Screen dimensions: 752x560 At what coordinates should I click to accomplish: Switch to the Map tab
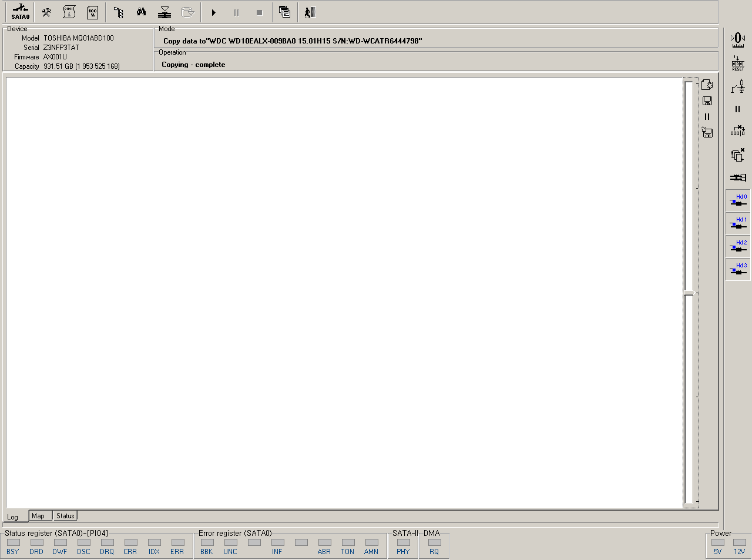click(40, 516)
